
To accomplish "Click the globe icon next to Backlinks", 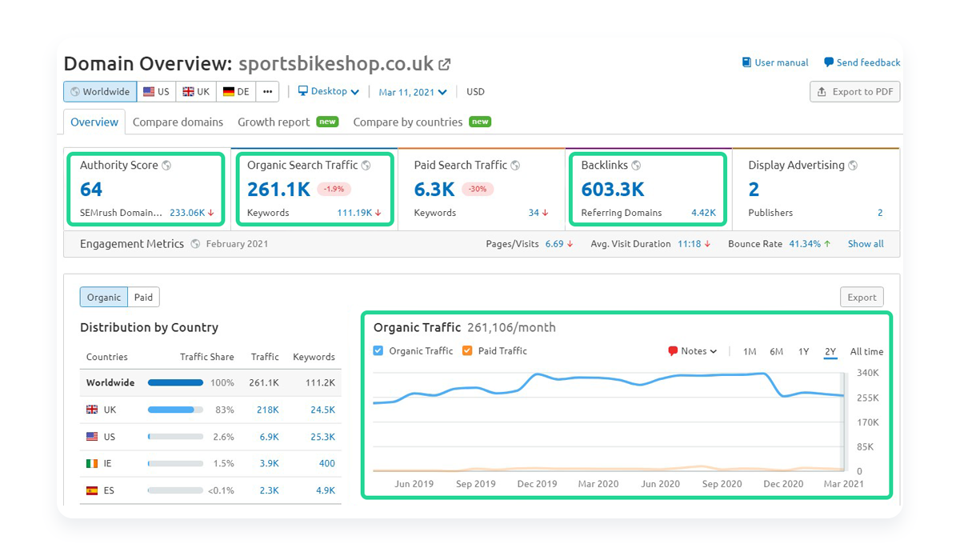I will (636, 166).
